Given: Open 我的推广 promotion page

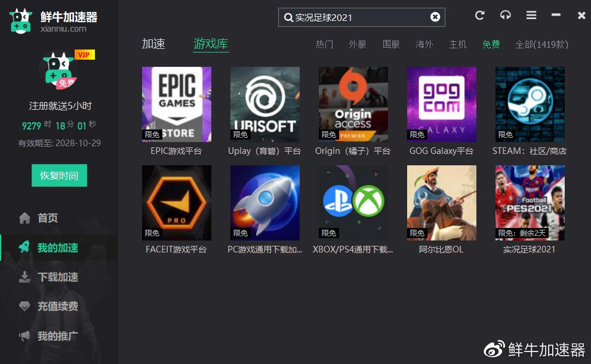Looking at the screenshot, I should click(x=53, y=335).
